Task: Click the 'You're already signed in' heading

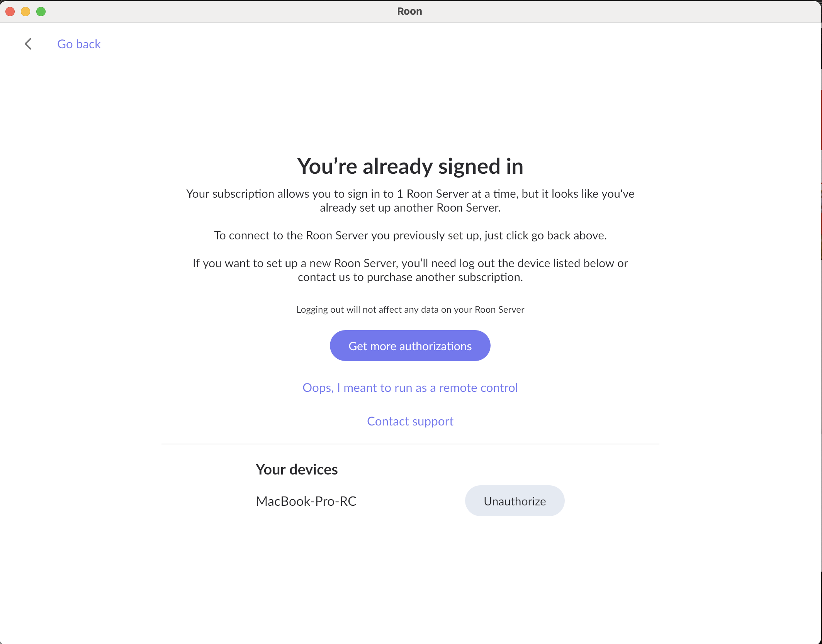Action: coord(410,166)
